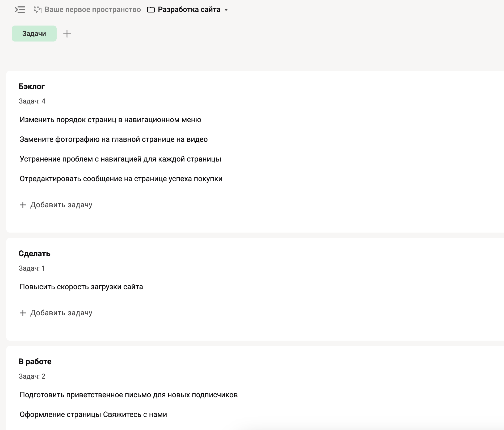Click the Бэклог section heading
Image resolution: width=504 pixels, height=430 pixels.
coord(32,86)
